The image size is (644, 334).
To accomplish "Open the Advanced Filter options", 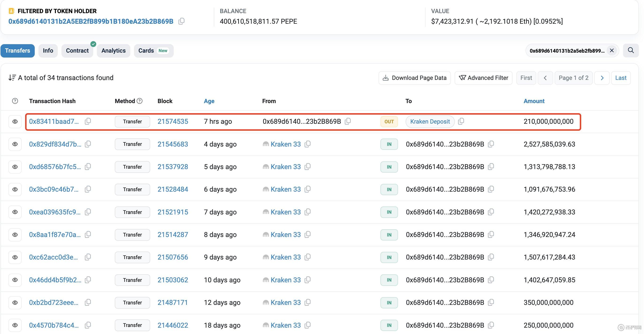I will (483, 78).
